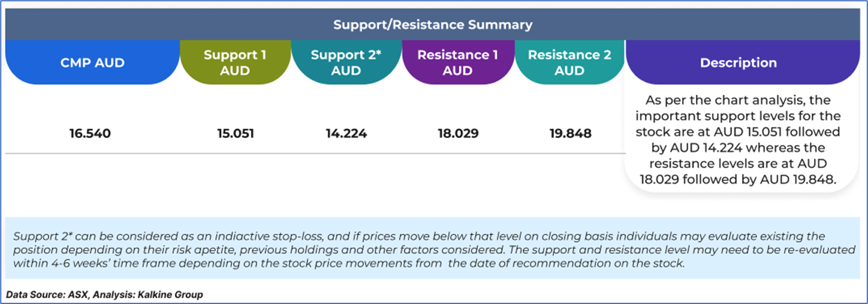Screen dimensions: 868x304
Task: Click the Support/Resistance Summary title bar
Action: (433, 25)
